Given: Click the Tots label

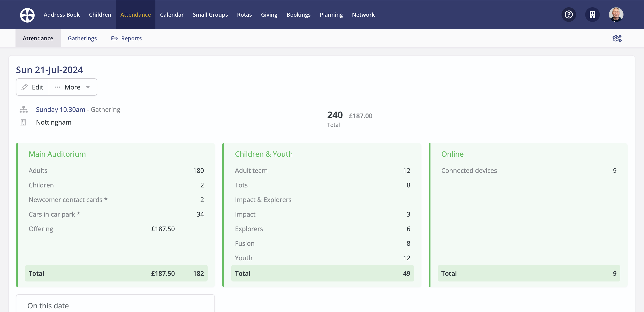Looking at the screenshot, I should point(241,185).
